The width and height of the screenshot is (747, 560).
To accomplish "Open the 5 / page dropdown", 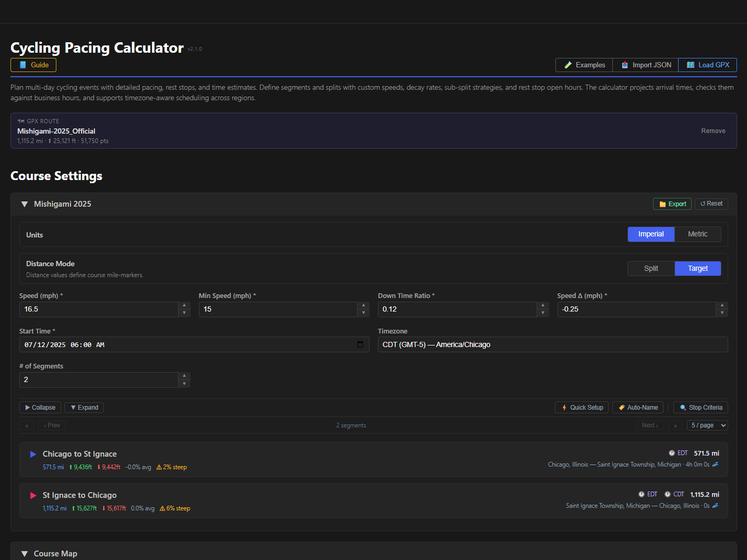I will point(707,425).
